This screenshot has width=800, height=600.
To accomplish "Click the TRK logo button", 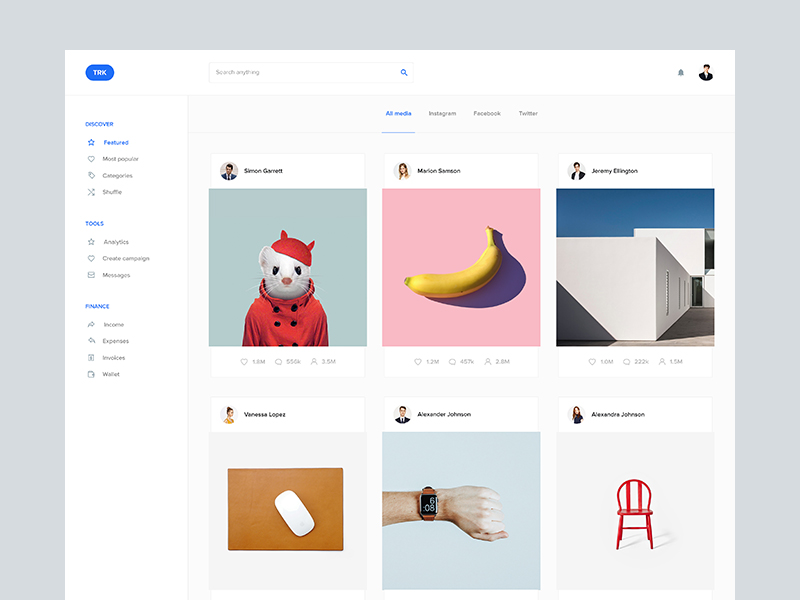I will coord(100,72).
